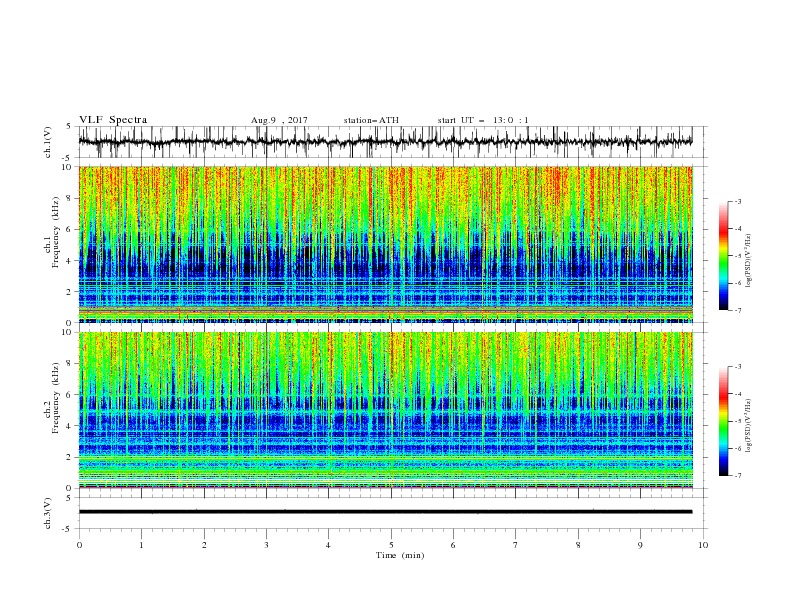Click the ch.2 colorbar "log(PSD)(V²/Hz)" label

749,425
